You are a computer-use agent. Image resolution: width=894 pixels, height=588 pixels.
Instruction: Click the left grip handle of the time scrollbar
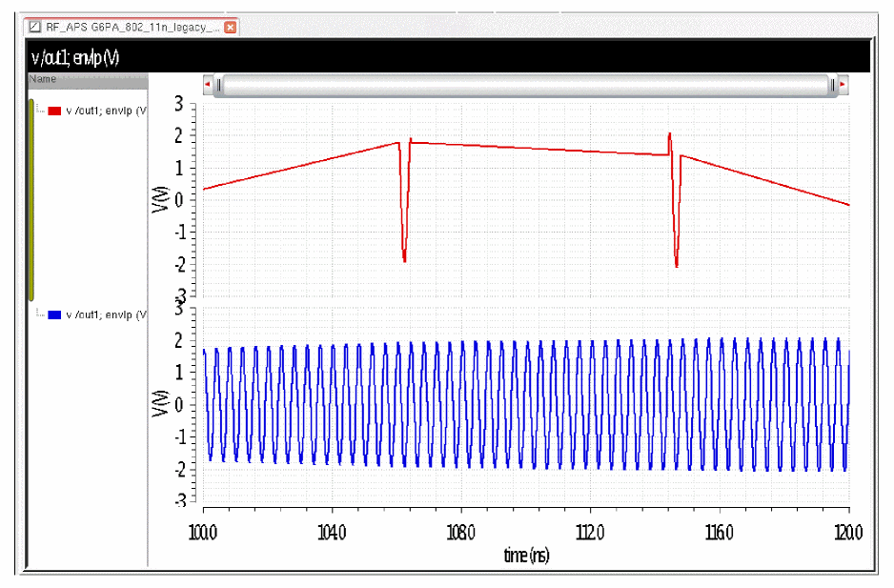coord(219,85)
